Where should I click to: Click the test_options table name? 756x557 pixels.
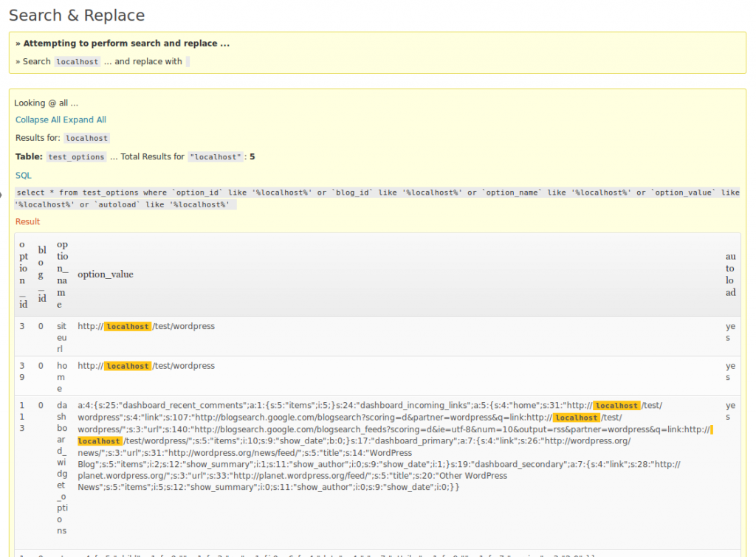click(76, 157)
